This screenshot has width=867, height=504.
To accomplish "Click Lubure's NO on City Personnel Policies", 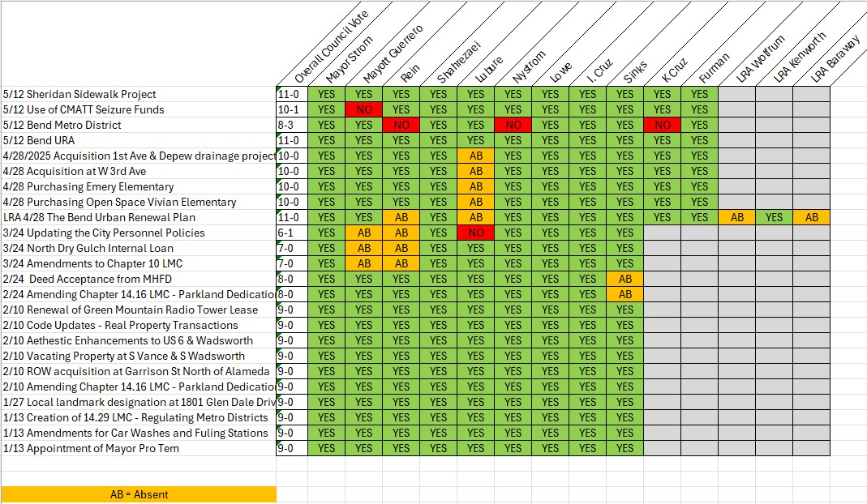I will tap(475, 233).
